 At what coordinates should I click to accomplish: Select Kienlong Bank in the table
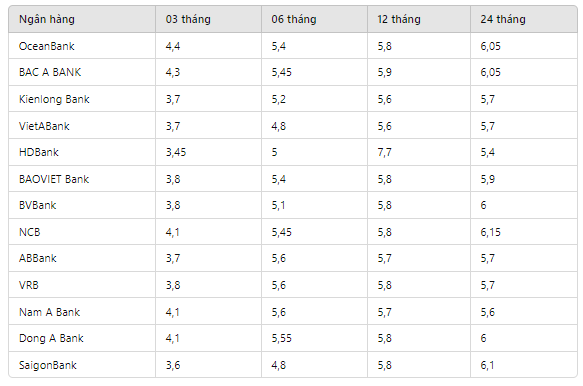point(54,99)
